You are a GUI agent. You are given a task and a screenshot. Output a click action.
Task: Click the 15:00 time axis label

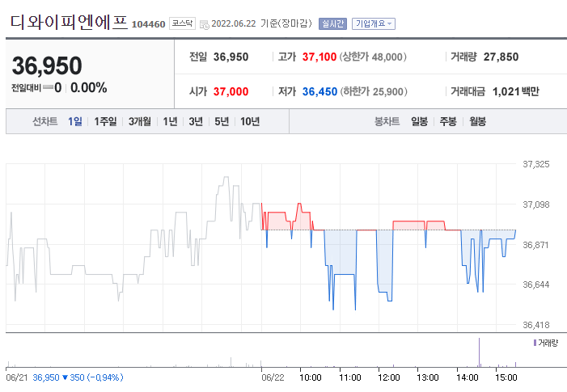(x=506, y=378)
